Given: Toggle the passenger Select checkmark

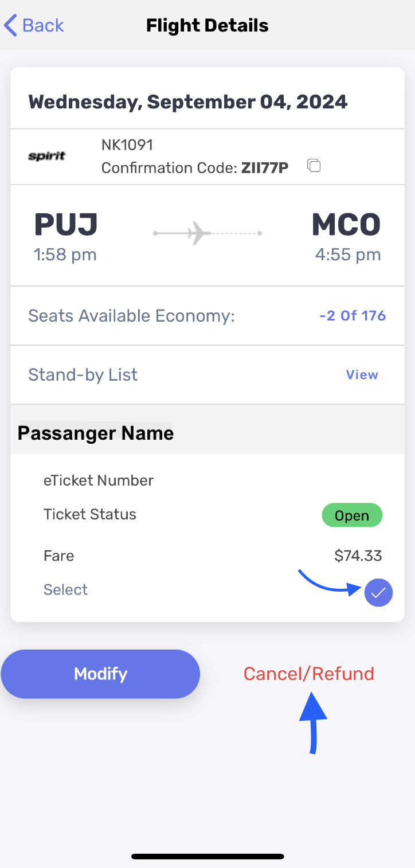Looking at the screenshot, I should coord(378,593).
